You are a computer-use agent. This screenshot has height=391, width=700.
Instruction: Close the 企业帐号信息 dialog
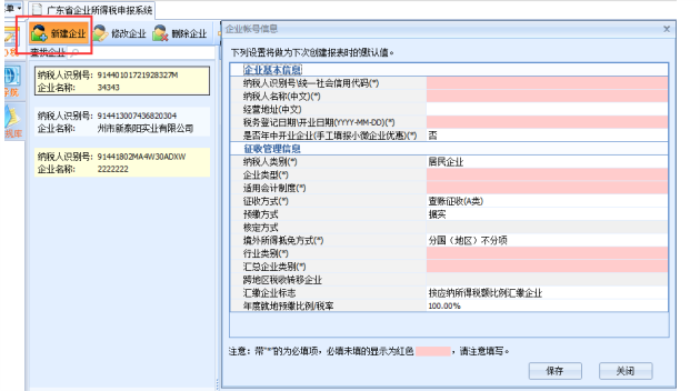click(667, 29)
